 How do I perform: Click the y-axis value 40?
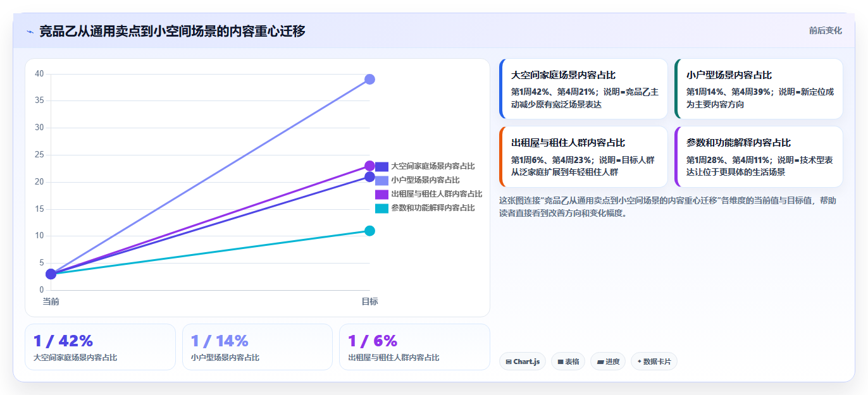39,74
